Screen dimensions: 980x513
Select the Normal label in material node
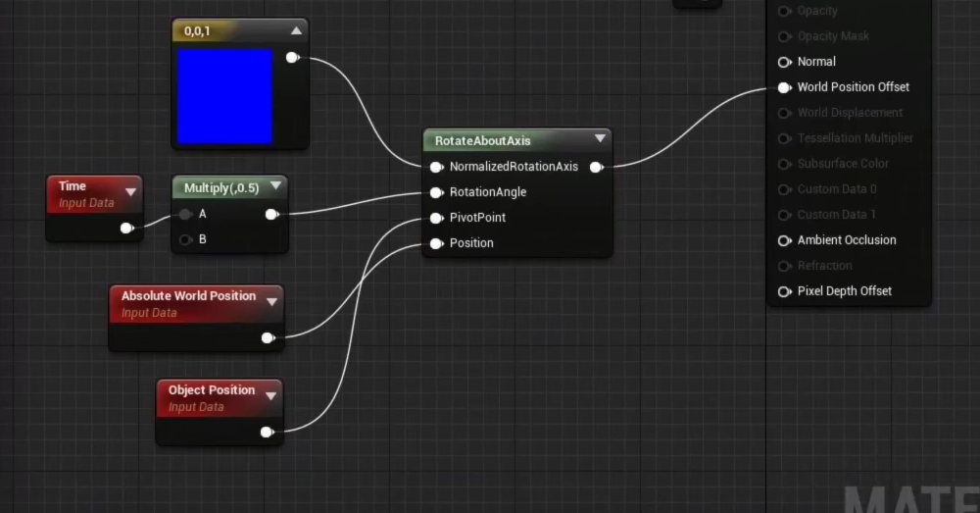[816, 62]
